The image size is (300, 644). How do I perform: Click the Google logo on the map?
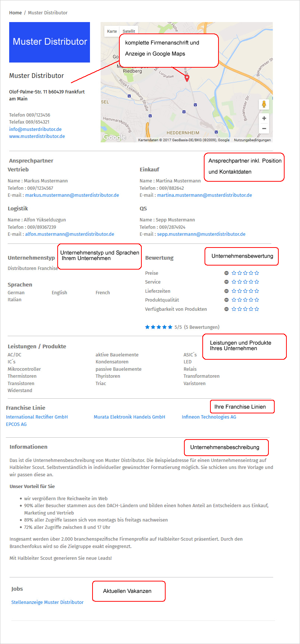114,137
